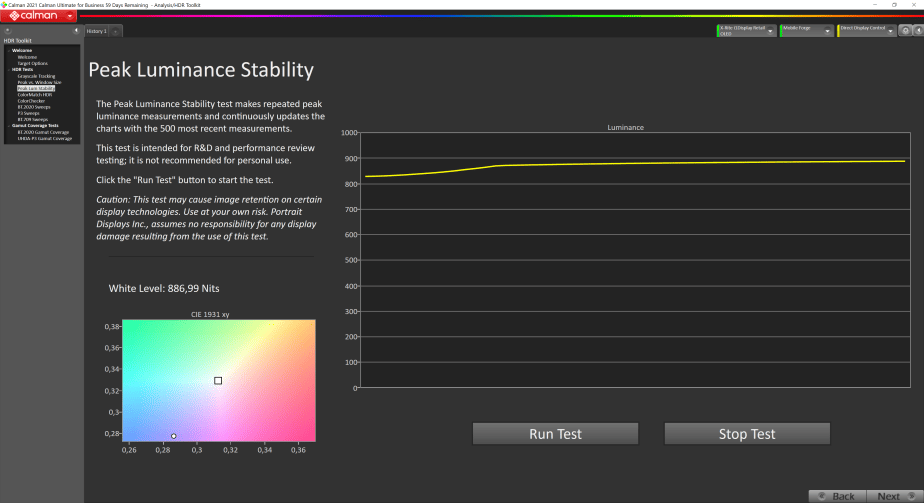The image size is (924, 503).
Task: Collapse the Gamut Coverage Tests group
Action: point(9,125)
